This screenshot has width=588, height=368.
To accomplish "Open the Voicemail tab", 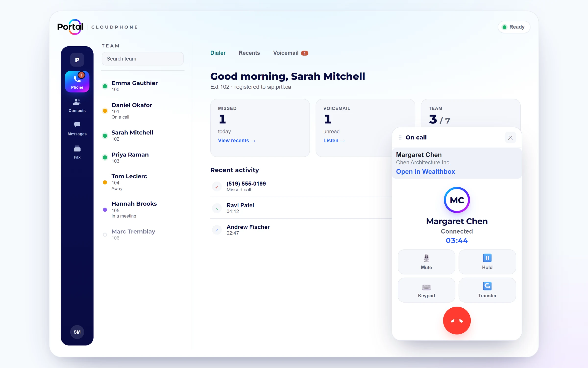I will 291,53.
